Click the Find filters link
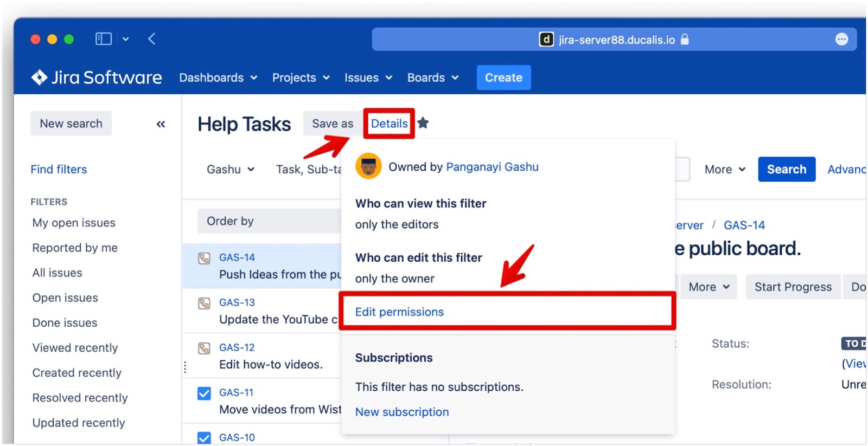This screenshot has height=446, width=868. 59,170
